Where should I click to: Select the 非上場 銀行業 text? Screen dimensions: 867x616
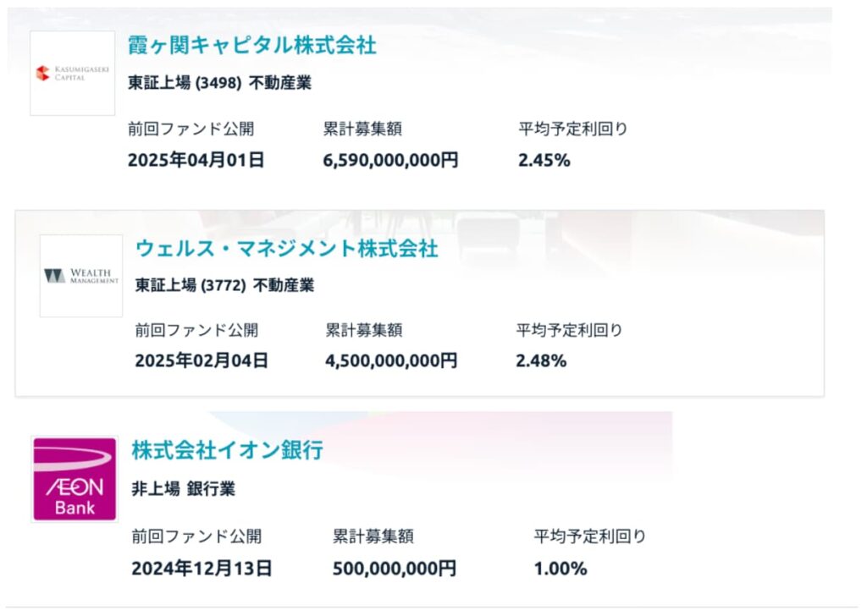(x=184, y=488)
